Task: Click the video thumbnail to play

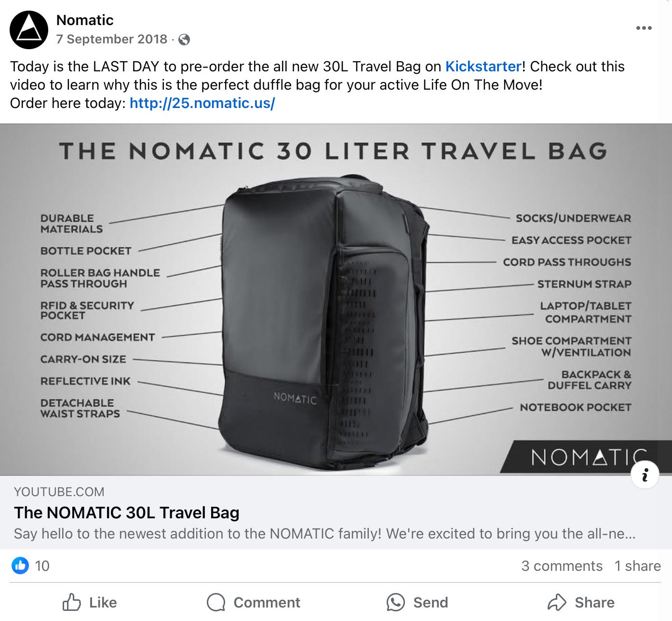Action: tap(336, 299)
